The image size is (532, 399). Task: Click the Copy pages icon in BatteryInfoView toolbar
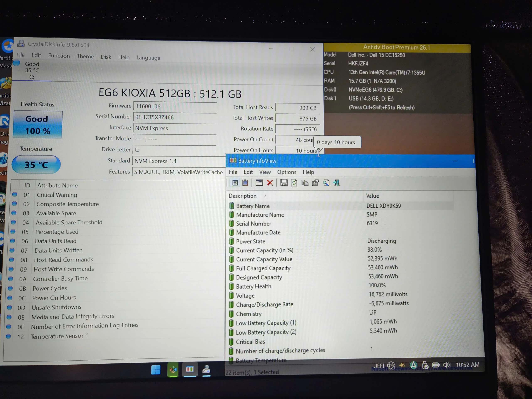point(305,183)
